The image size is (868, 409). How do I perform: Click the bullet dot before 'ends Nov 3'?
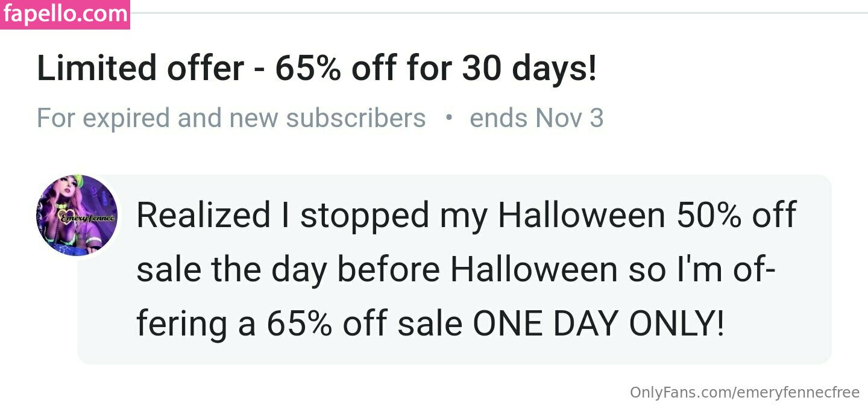point(448,117)
